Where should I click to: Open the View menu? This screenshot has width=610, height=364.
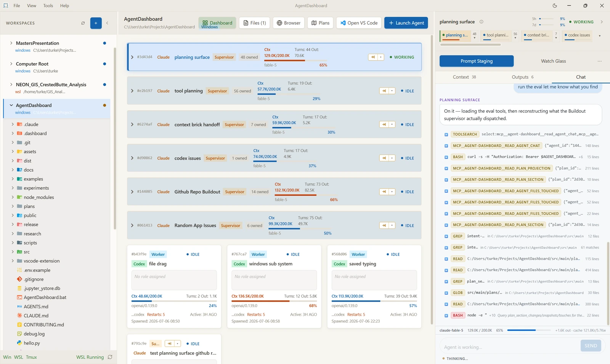tap(32, 6)
